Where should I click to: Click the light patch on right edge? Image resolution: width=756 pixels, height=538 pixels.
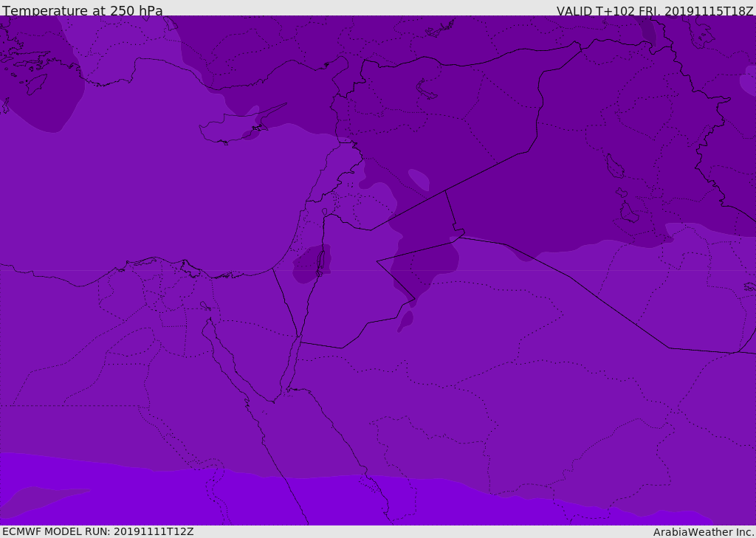click(x=748, y=83)
